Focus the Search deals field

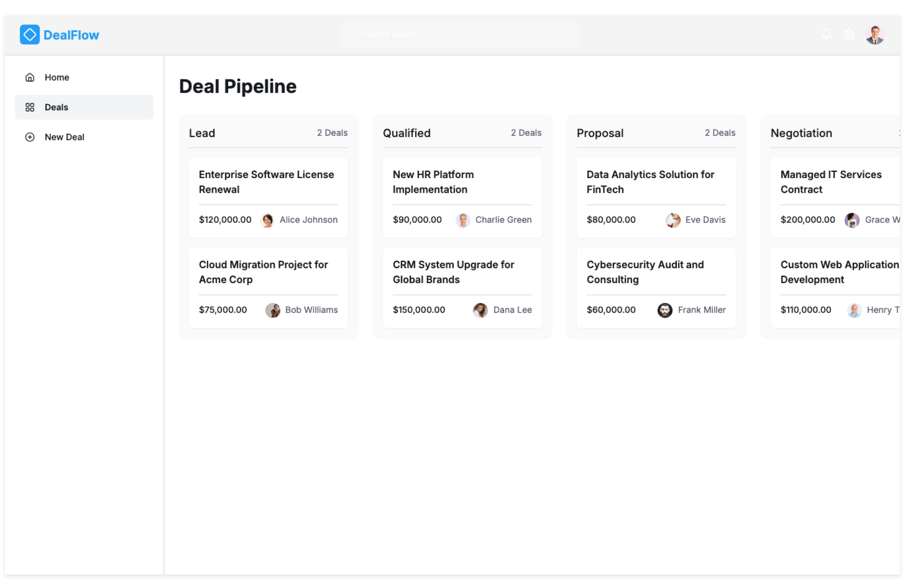460,34
